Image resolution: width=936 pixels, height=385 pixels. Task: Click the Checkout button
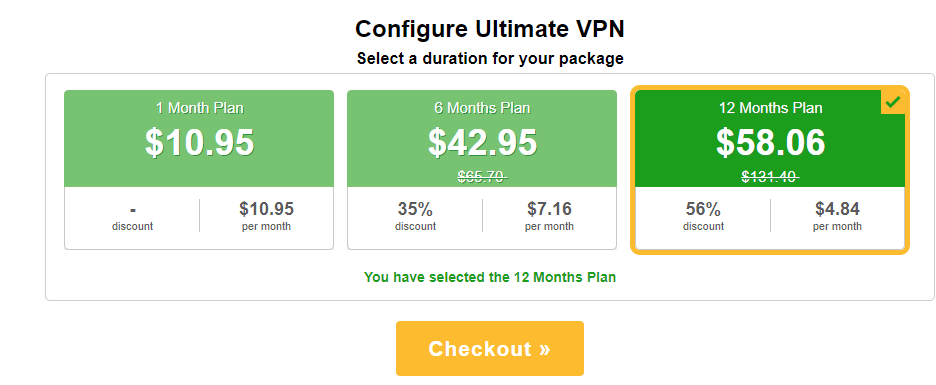coord(489,349)
